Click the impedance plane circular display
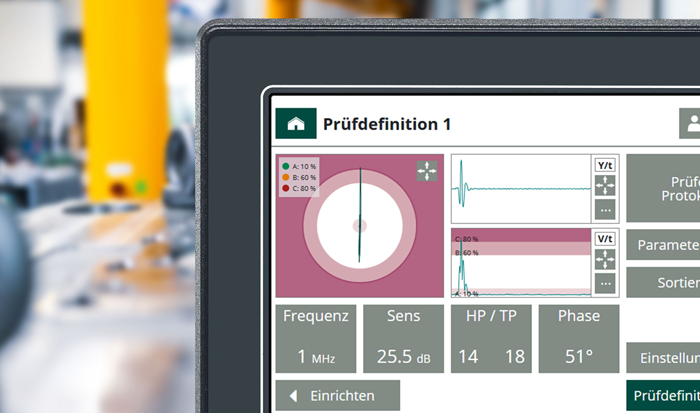Screen dimensions: 700x413 coord(360,226)
